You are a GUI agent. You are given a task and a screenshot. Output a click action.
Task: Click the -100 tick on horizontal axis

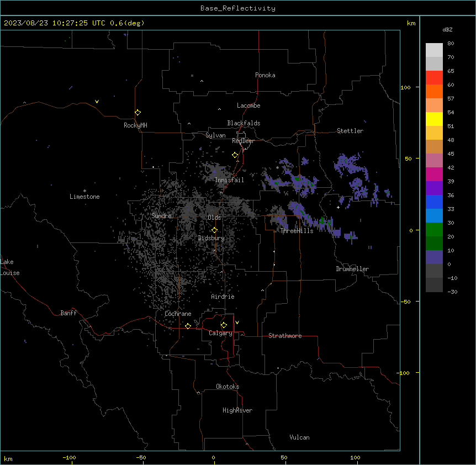click(x=69, y=457)
